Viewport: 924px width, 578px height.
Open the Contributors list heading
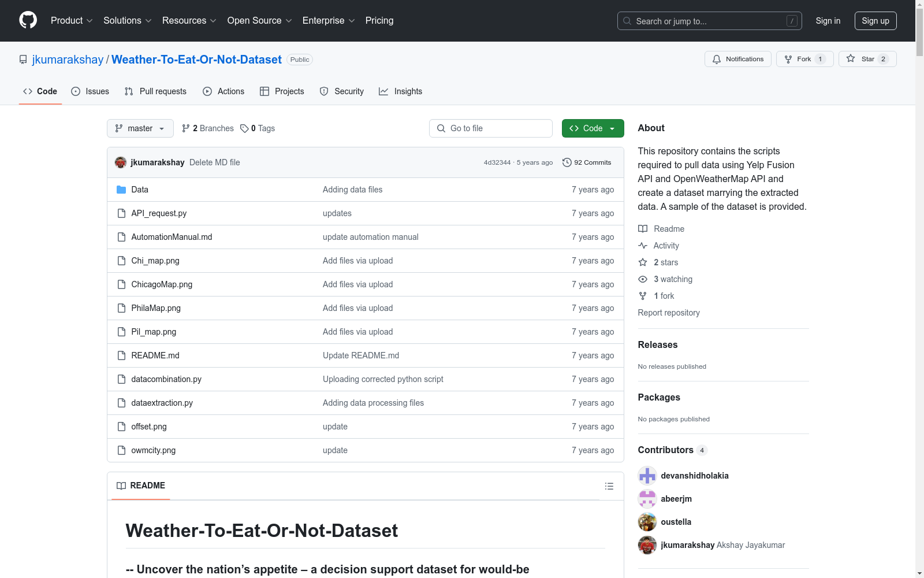pos(672,450)
